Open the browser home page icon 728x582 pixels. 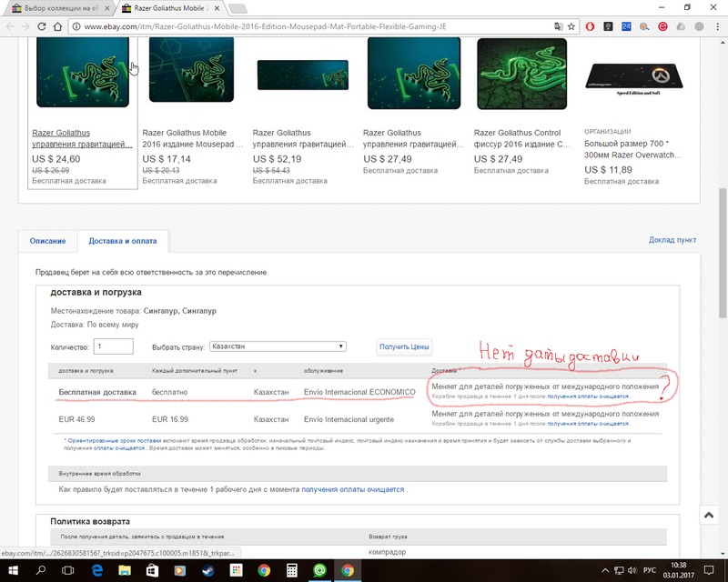coord(57,26)
